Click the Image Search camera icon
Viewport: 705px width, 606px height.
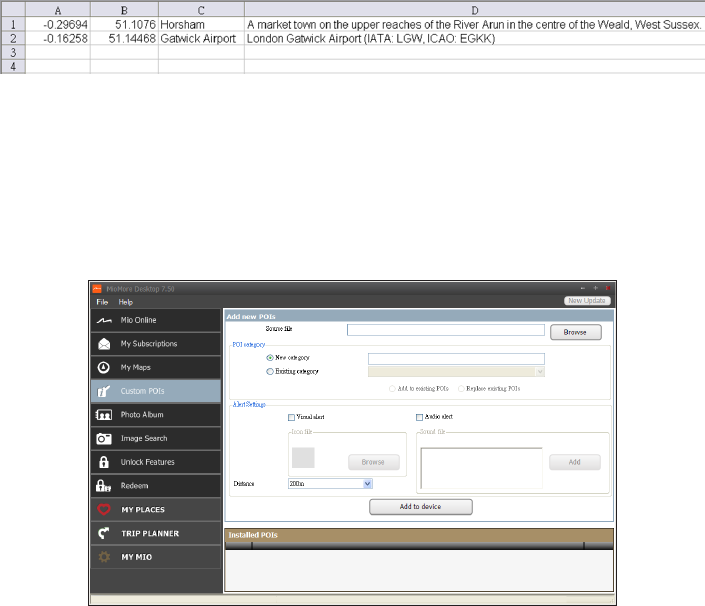[x=104, y=438]
